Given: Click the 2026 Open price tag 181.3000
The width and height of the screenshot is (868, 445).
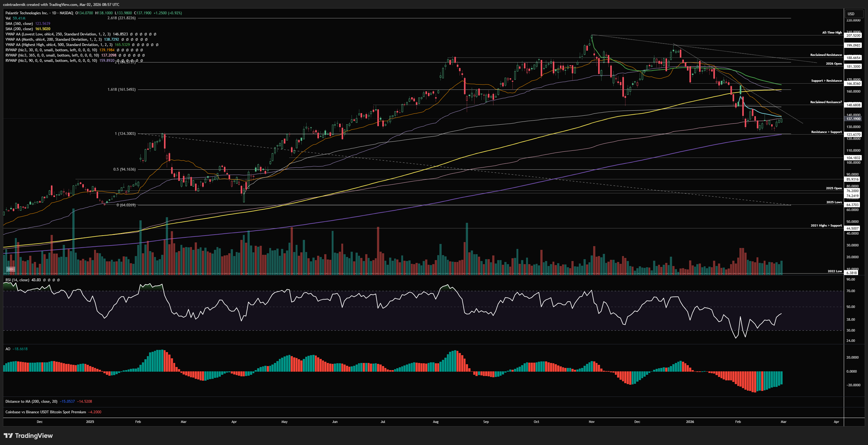Looking at the screenshot, I should coord(853,67).
